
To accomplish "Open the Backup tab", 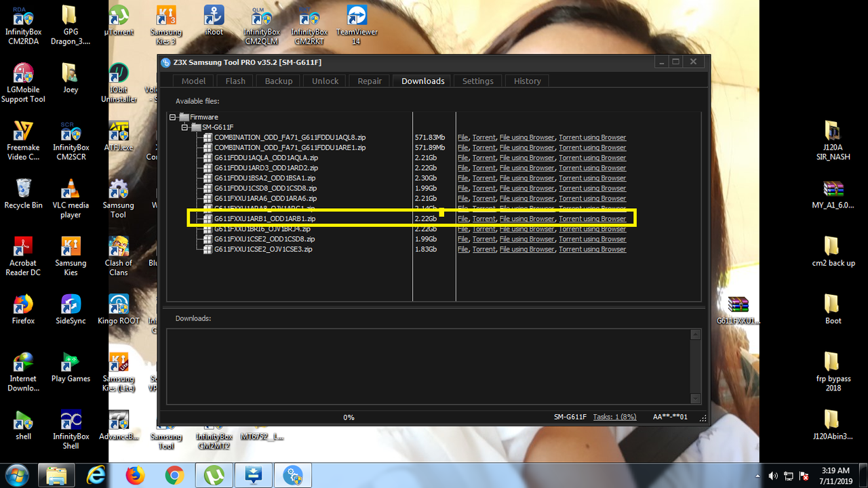I will pyautogui.click(x=279, y=81).
